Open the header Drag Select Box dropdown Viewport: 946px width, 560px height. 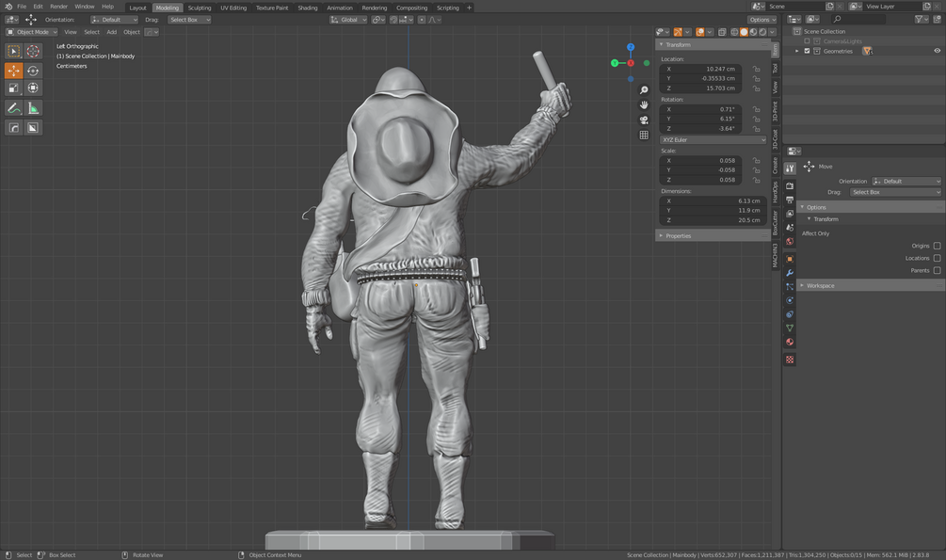point(189,20)
